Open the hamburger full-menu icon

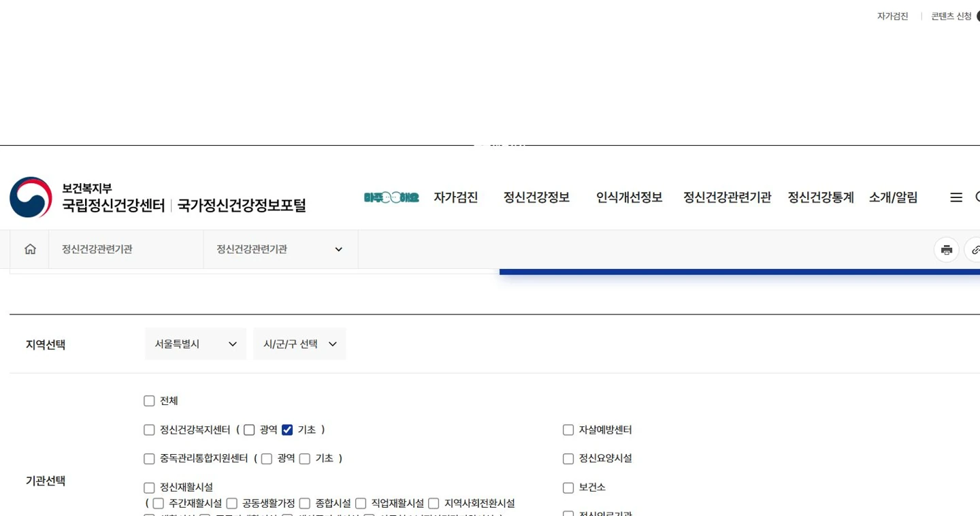click(956, 197)
